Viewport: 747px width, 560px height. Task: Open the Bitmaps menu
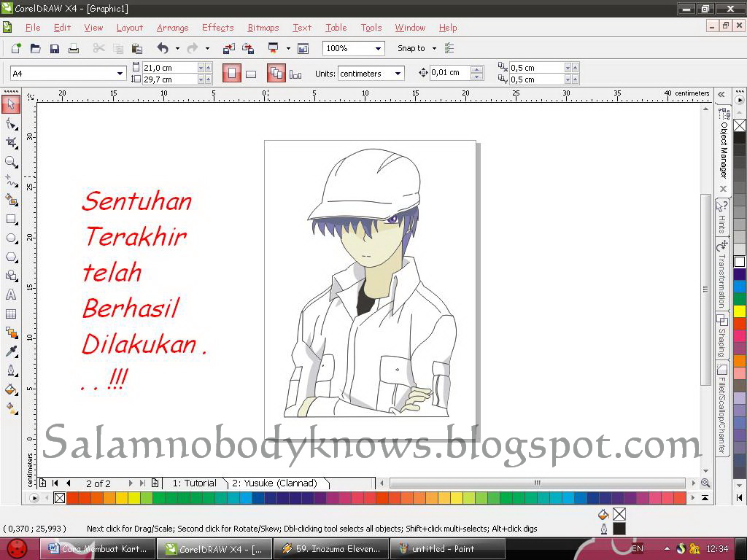click(263, 28)
